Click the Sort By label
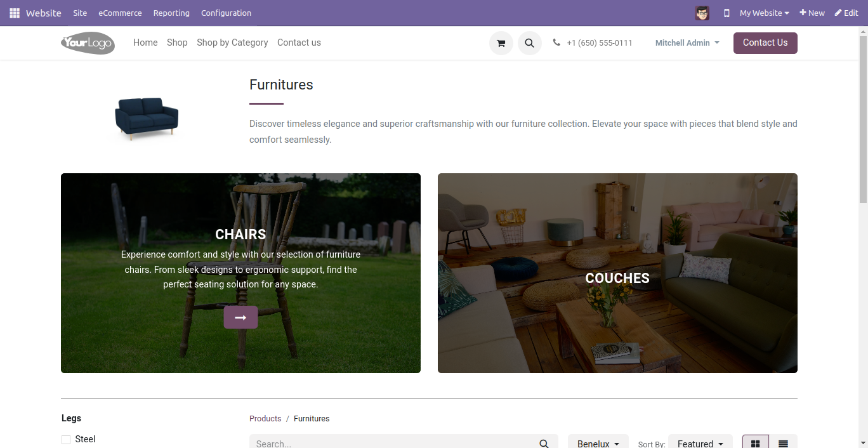 [652, 444]
